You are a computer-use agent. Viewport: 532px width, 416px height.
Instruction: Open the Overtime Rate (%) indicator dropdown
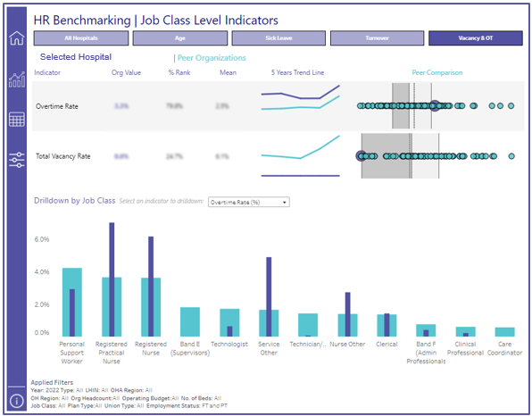[x=249, y=203]
